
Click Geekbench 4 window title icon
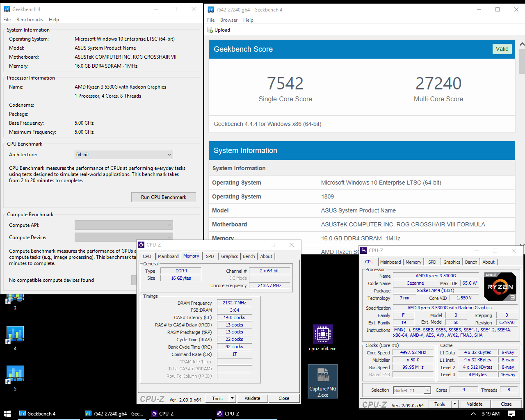[7, 9]
